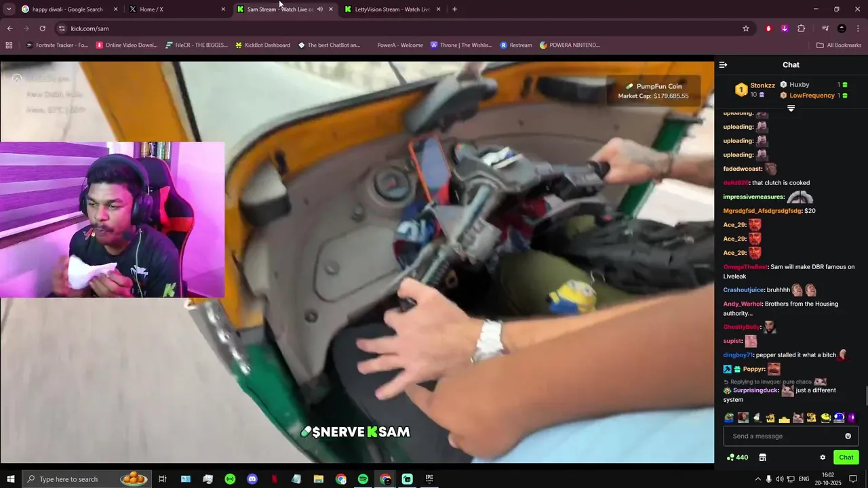This screenshot has height=488, width=868.
Task: Collapse the chat panel with arrow icon
Action: coord(723,65)
